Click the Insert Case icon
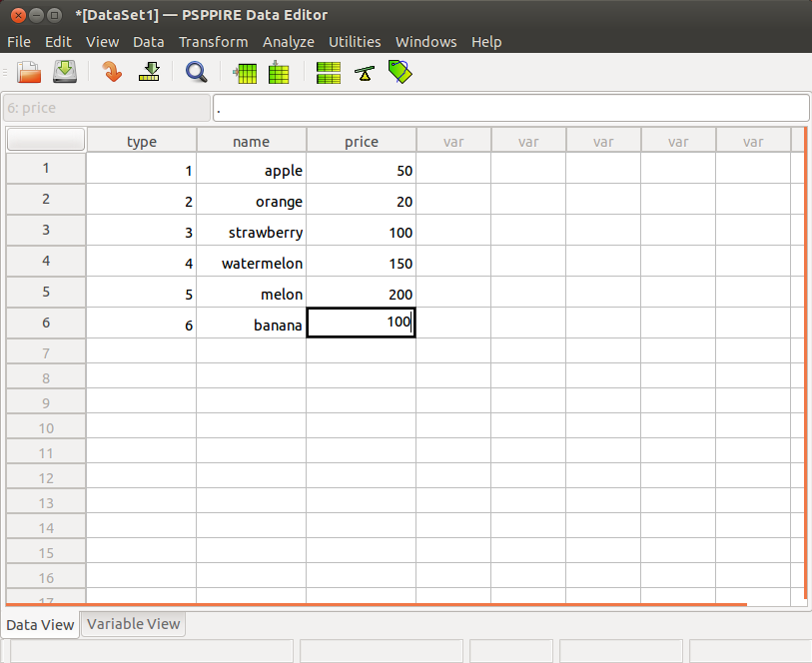Image resolution: width=812 pixels, height=663 pixels. point(245,73)
